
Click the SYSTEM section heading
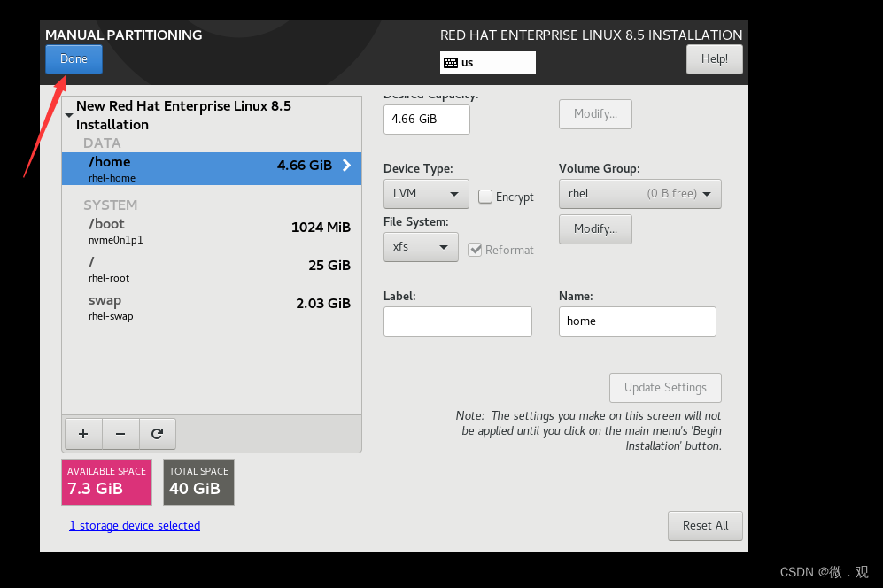[x=111, y=205]
